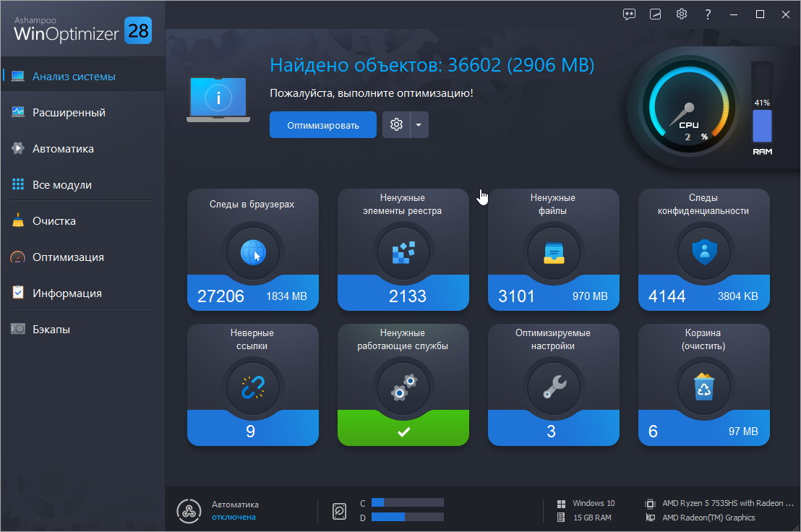Click the recycle bin icon
The height and width of the screenshot is (532, 801).
coord(704,387)
